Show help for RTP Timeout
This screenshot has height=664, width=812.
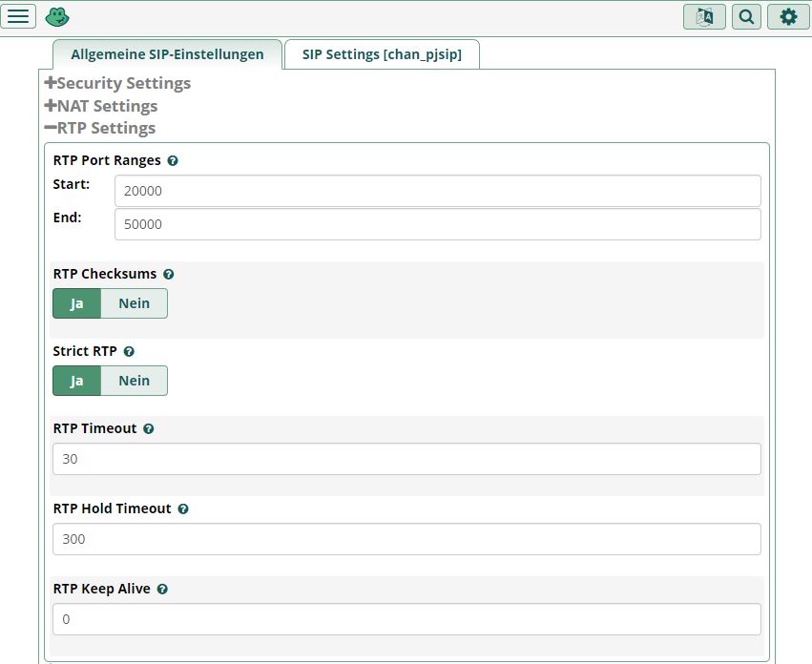149,429
